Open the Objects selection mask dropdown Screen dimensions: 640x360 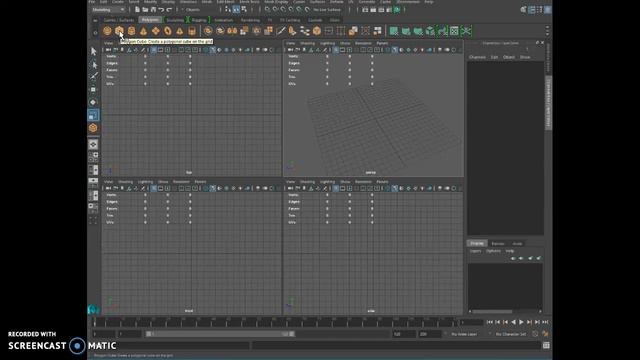[x=193, y=9]
